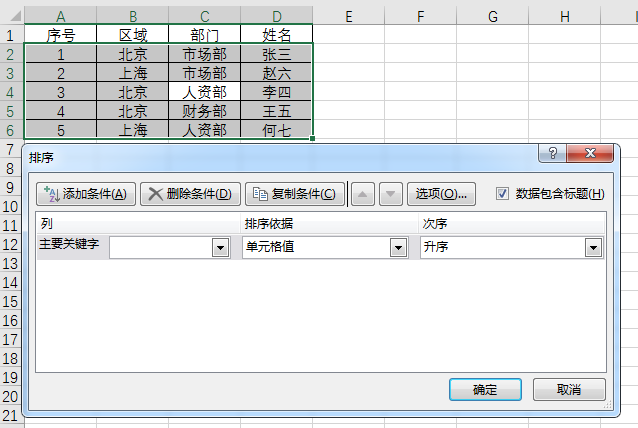Open the 排序依据 单元格值 dropdown
Viewport: 638px width, 428px height.
(398, 247)
